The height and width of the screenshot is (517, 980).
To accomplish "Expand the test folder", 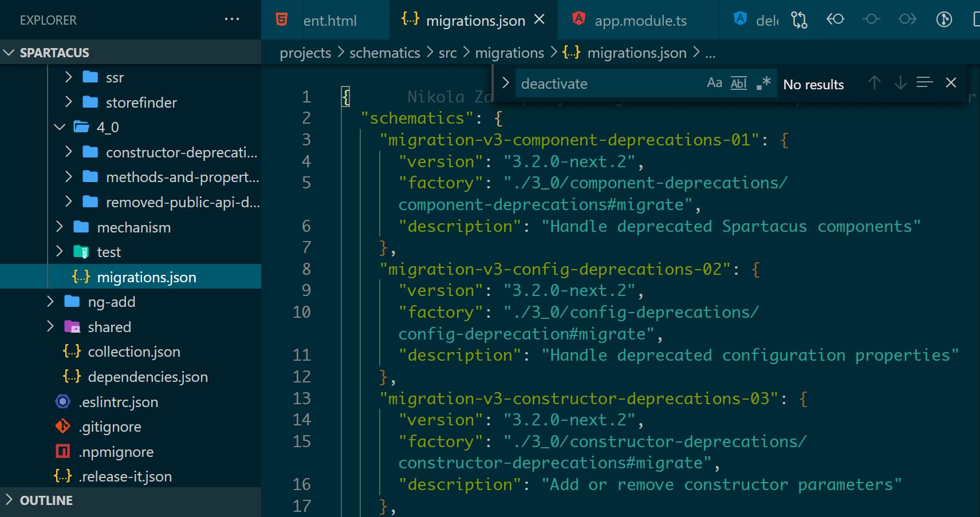I will [x=60, y=252].
